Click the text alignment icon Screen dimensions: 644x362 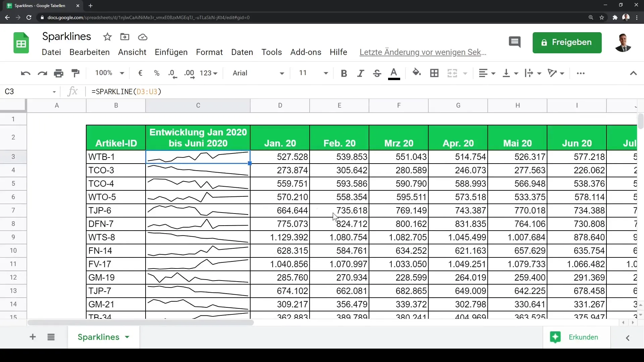pyautogui.click(x=483, y=73)
